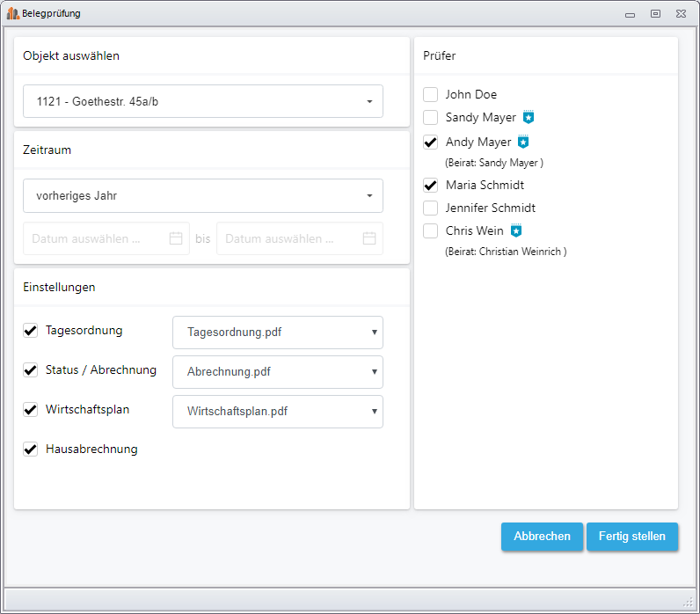Click the start date input field
Image resolution: width=700 pixels, height=614 pixels.
[x=106, y=238]
